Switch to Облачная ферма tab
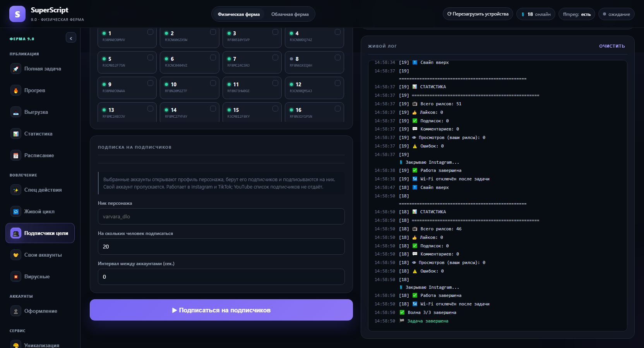 tap(290, 14)
